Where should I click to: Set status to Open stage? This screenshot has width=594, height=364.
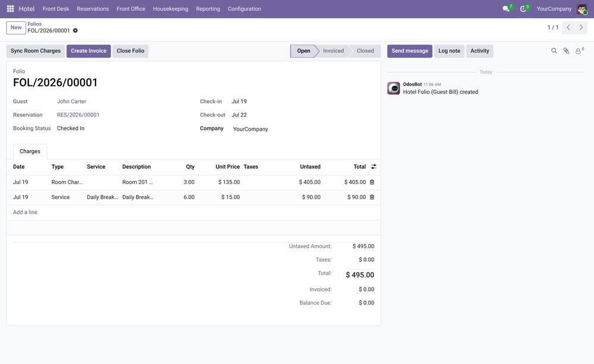click(304, 50)
